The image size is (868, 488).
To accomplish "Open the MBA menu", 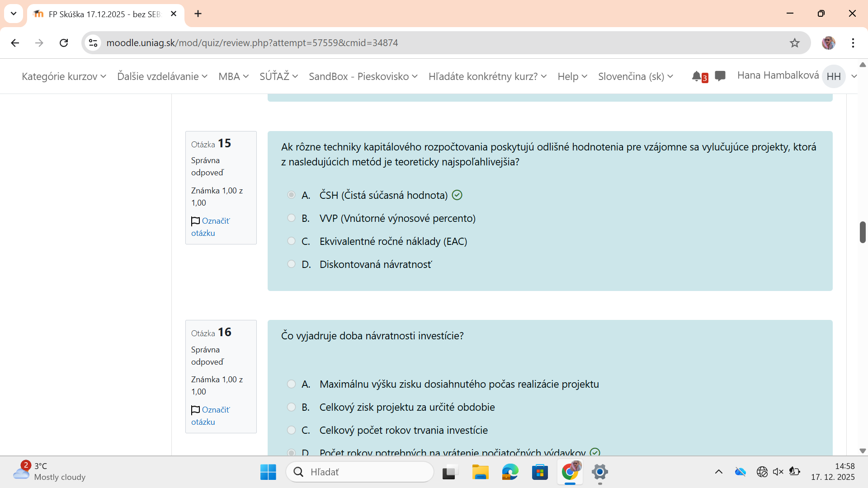I will click(x=233, y=76).
